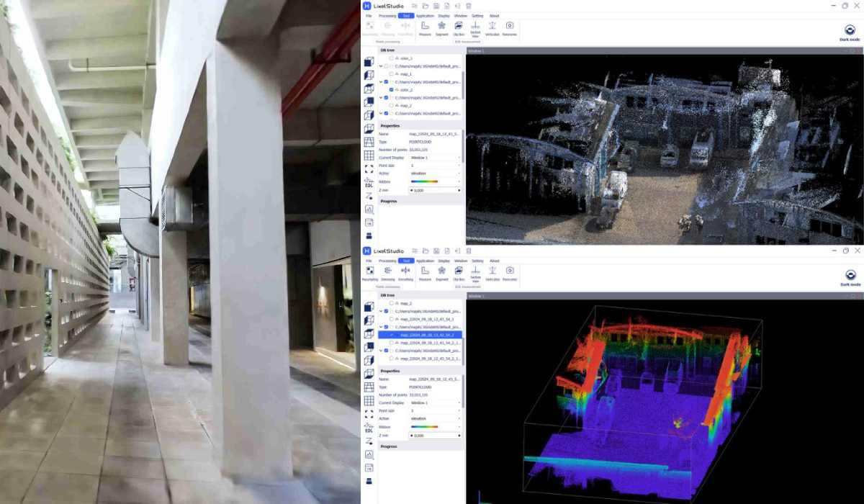Uncheck visibility of the color_1 item
Viewport: 864px width, 504px height.
[390, 58]
